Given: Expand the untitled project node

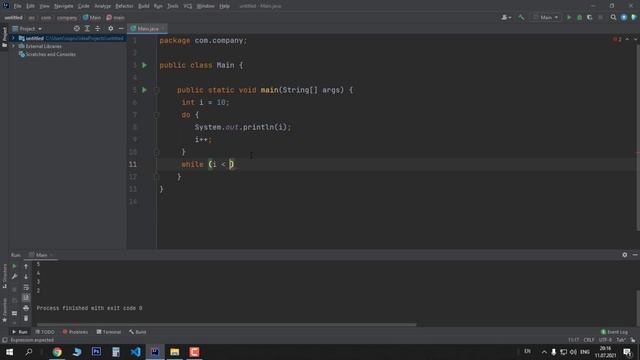Looking at the screenshot, I should (13, 38).
